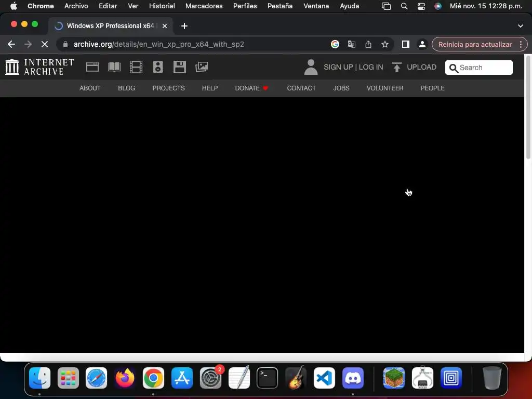This screenshot has height=399, width=532.
Task: Open the ABOUT page link
Action: tap(90, 88)
